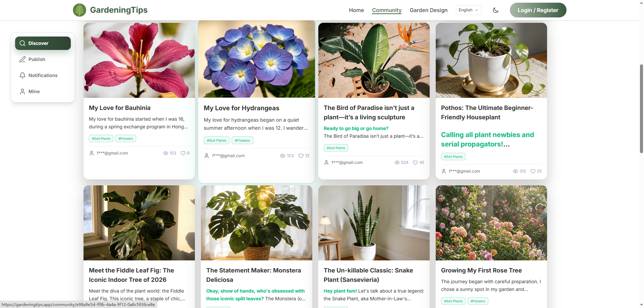Image resolution: width=644 pixels, height=308 pixels.
Task: Open the Garden Design page
Action: (428, 10)
